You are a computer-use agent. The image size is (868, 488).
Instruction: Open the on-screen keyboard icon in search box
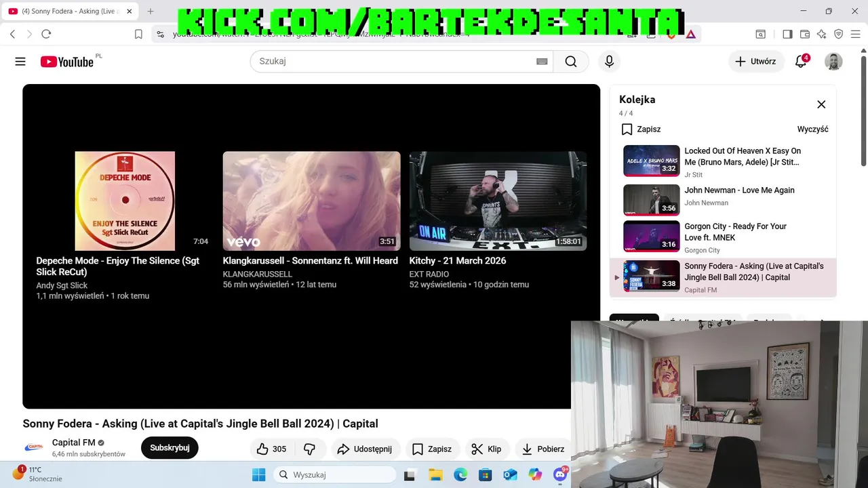point(542,62)
